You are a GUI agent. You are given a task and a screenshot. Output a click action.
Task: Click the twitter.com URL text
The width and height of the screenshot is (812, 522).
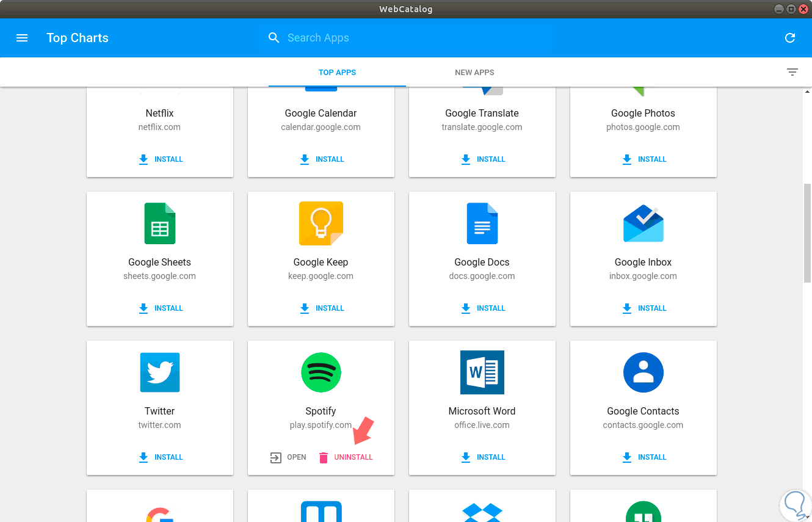(x=160, y=425)
